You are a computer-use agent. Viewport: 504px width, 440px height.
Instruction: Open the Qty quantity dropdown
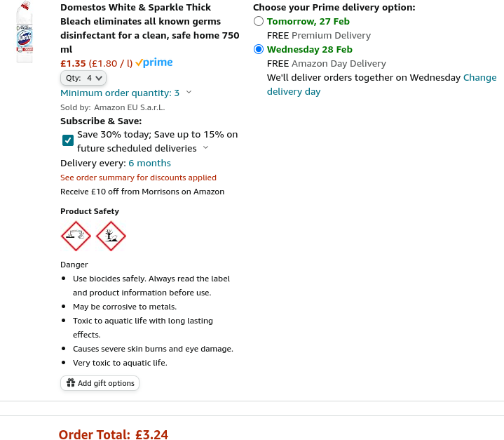coord(83,78)
